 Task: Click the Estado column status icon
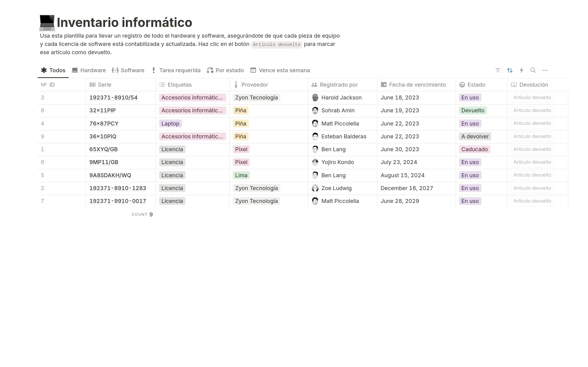(x=462, y=85)
